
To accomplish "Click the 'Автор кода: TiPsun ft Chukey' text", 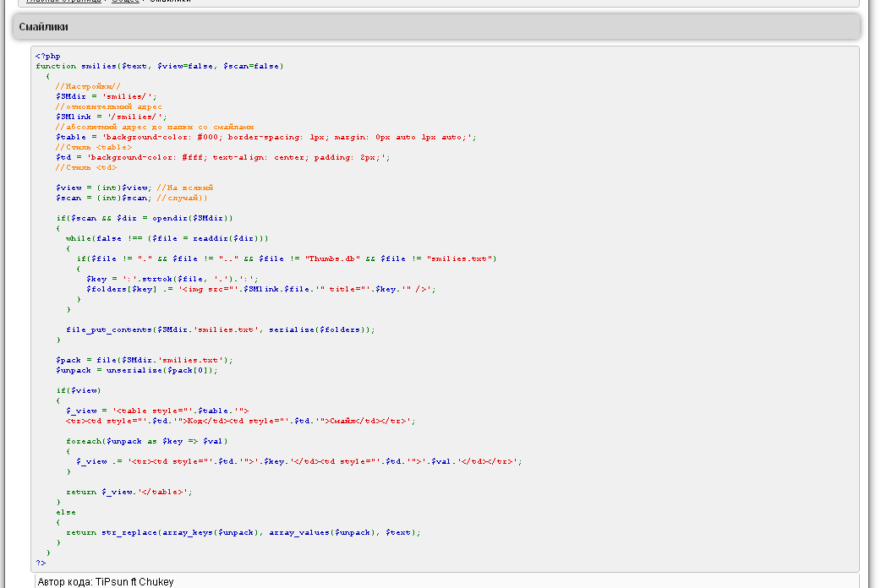I will tap(106, 581).
